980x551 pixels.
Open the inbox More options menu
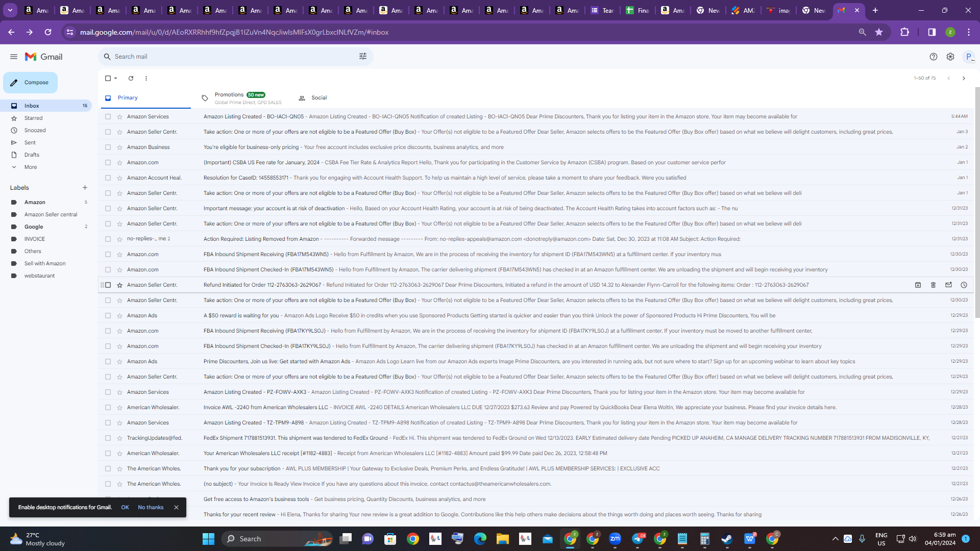pos(146,78)
